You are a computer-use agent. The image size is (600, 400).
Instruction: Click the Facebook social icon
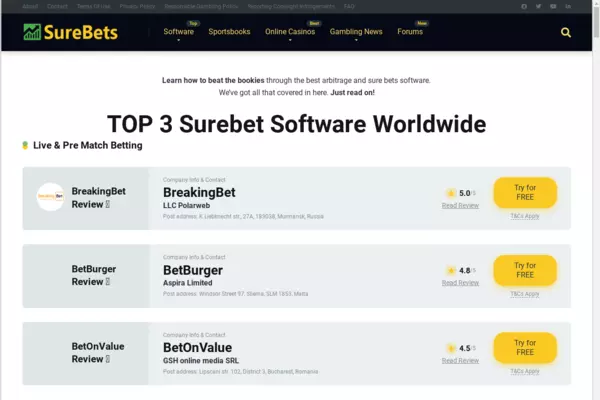coord(524,6)
